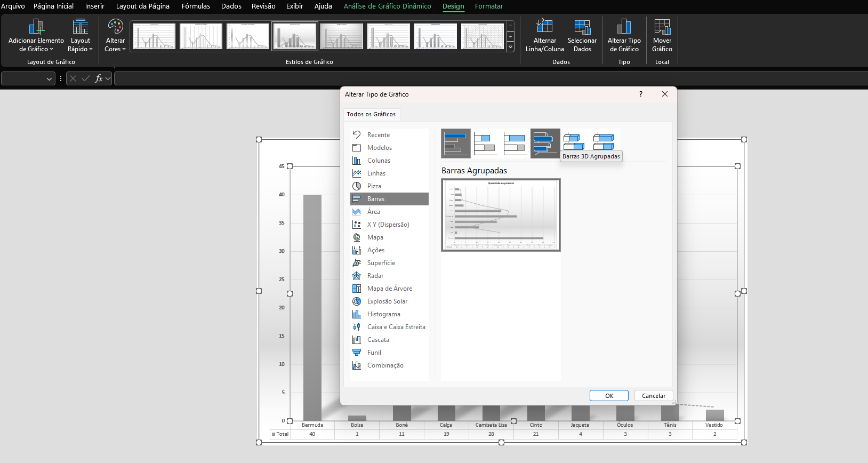Select Todos os Gráficos dialog tab

[x=371, y=114]
